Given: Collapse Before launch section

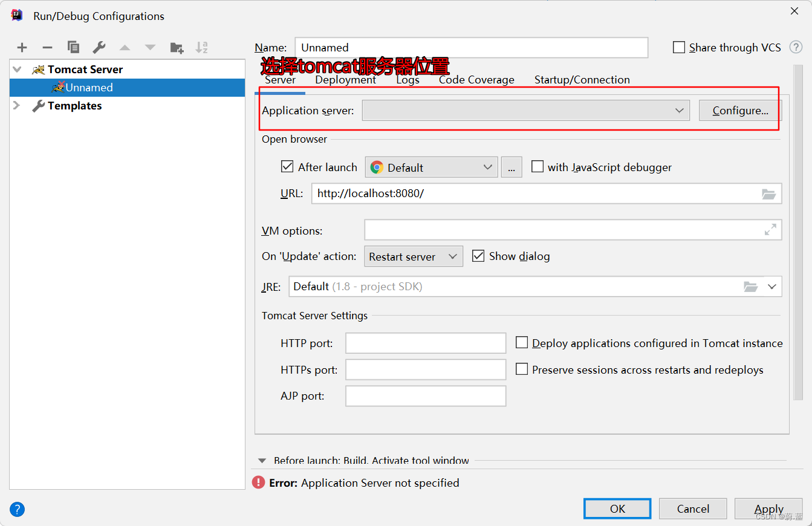Looking at the screenshot, I should coord(262,461).
